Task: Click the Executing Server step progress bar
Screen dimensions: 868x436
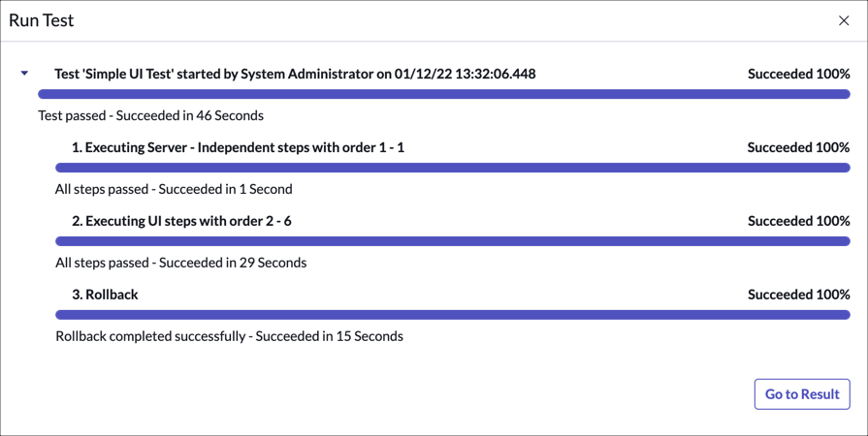Action: coord(452,168)
